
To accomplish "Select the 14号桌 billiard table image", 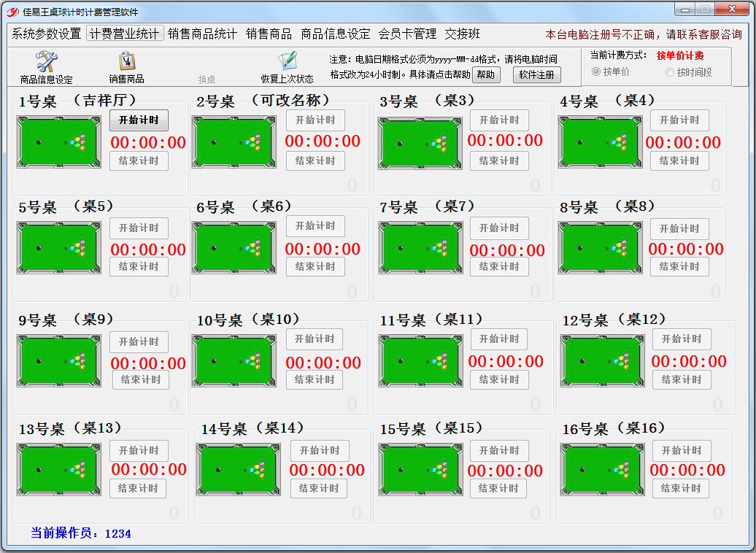I will (238, 470).
